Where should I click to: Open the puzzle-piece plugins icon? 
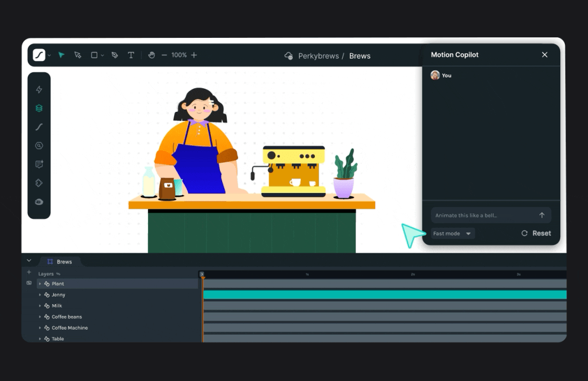point(39,183)
